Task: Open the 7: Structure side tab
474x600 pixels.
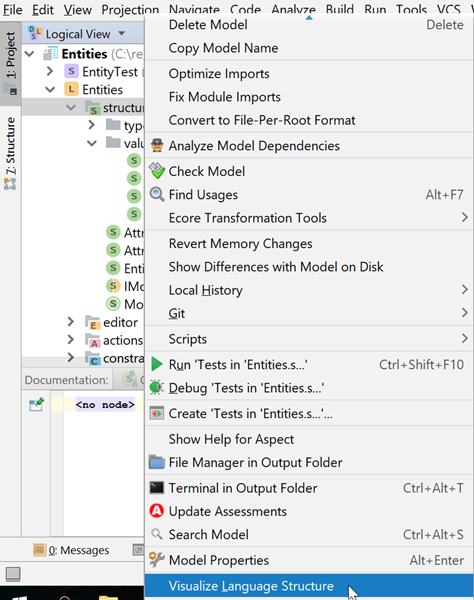Action: point(11,152)
